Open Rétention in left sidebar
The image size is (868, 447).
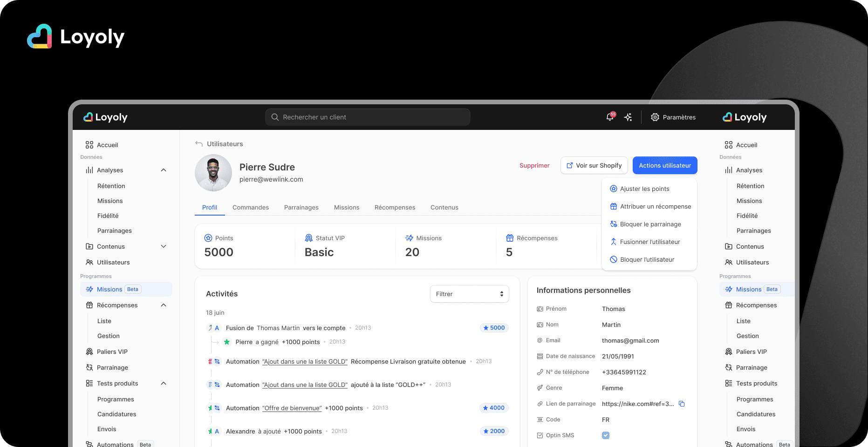pyautogui.click(x=111, y=186)
